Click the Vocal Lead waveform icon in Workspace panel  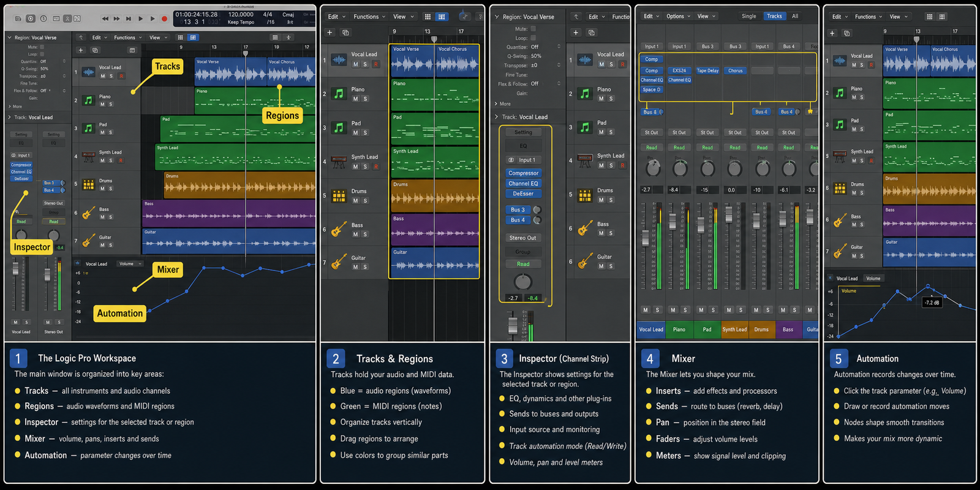(88, 72)
